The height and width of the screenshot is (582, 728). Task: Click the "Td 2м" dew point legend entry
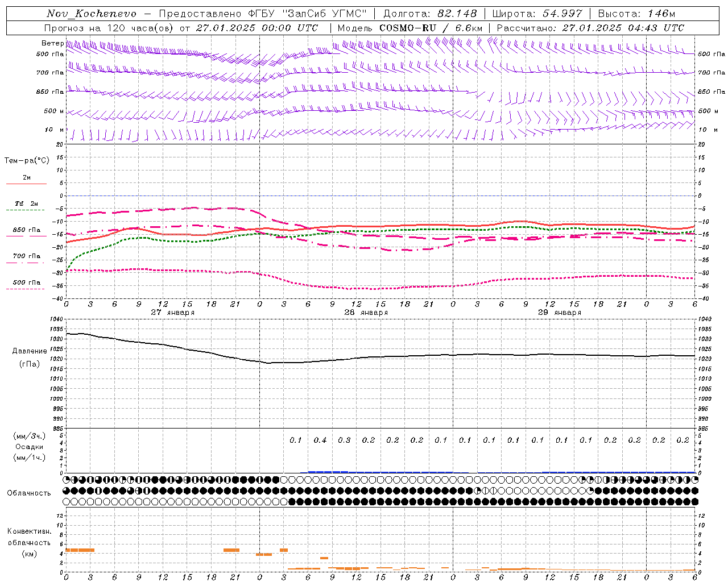coord(27,203)
